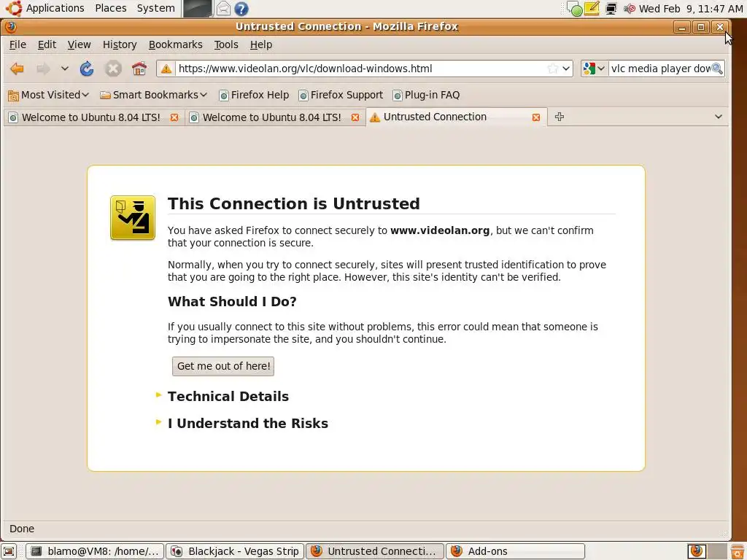Open the Bookmarks menu
Screen dimensions: 747x560
click(175, 44)
